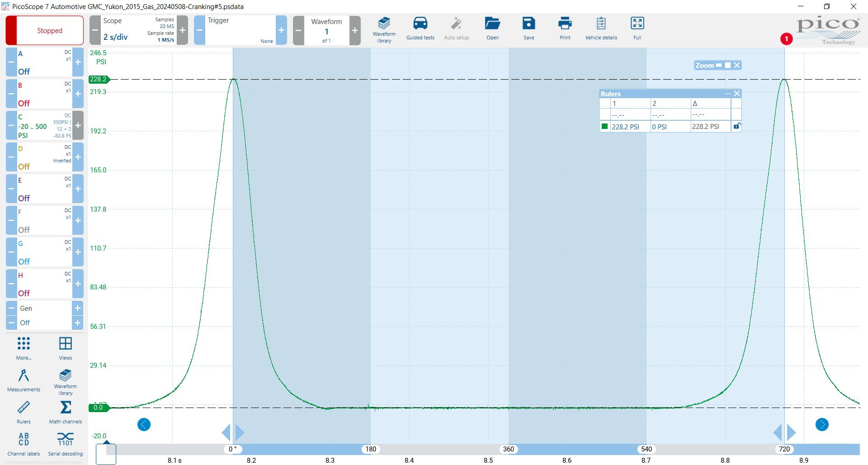Click the 228.2 PSI ruler handle
868x465 pixels.
coord(98,80)
